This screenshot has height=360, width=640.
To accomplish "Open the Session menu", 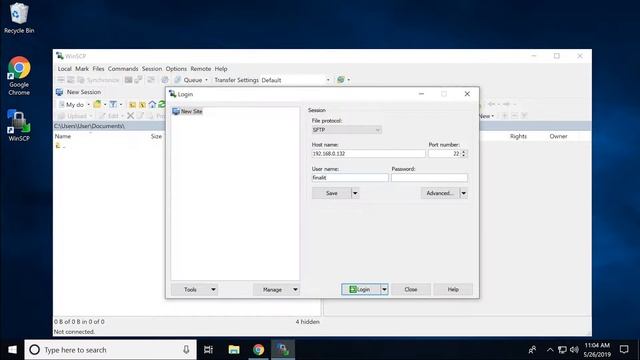I will tap(152, 69).
